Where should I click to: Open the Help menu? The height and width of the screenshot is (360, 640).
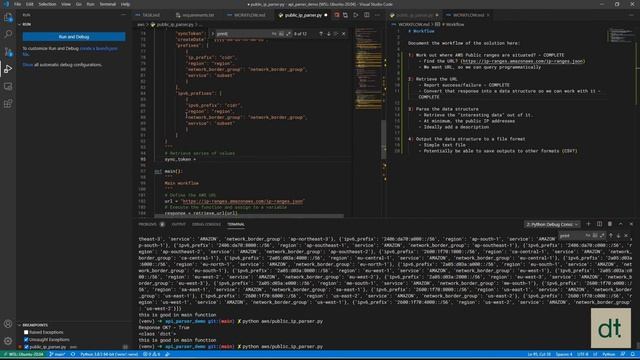coord(125,4)
